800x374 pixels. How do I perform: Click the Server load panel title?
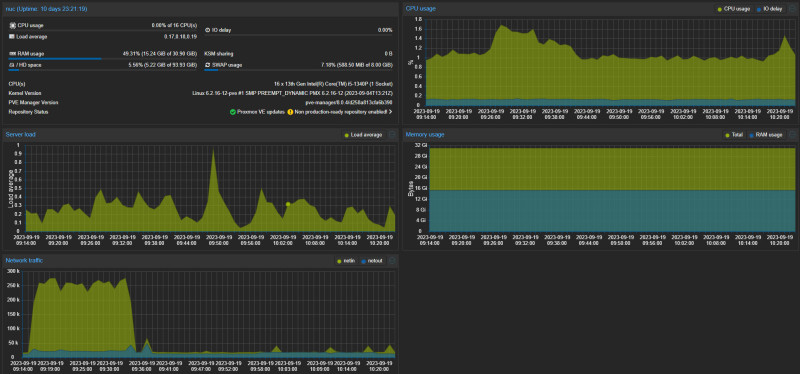click(x=20, y=135)
